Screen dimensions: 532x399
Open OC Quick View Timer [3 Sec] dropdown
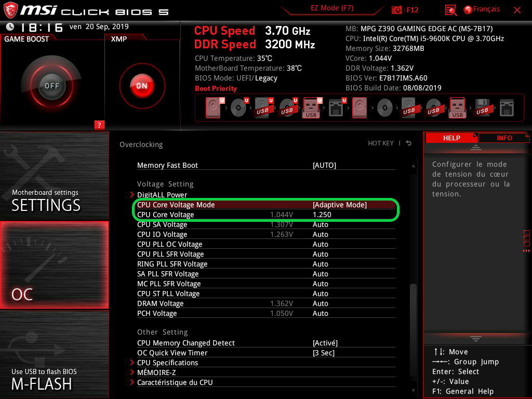(323, 353)
